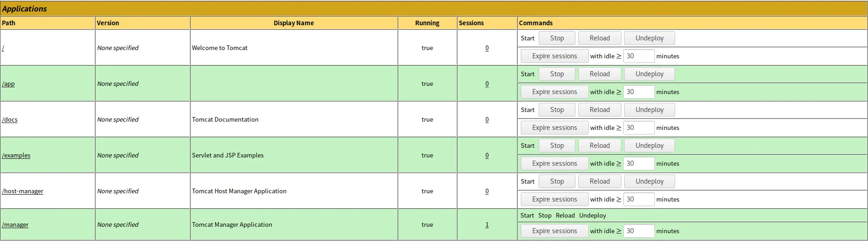Open the /app path link
The image size is (868, 241).
[x=8, y=84]
